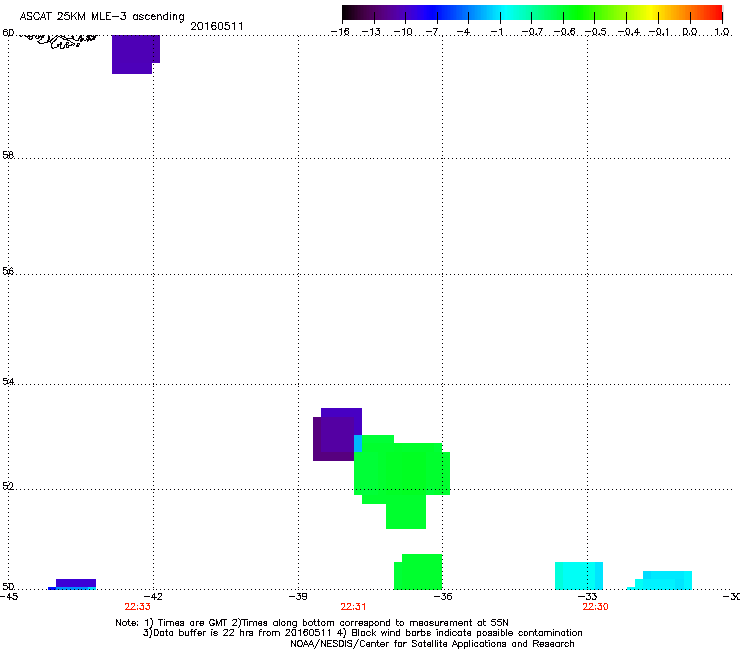This screenshot has height=650, width=740.
Task: Click the red time stamp 22:31
Action: click(353, 607)
